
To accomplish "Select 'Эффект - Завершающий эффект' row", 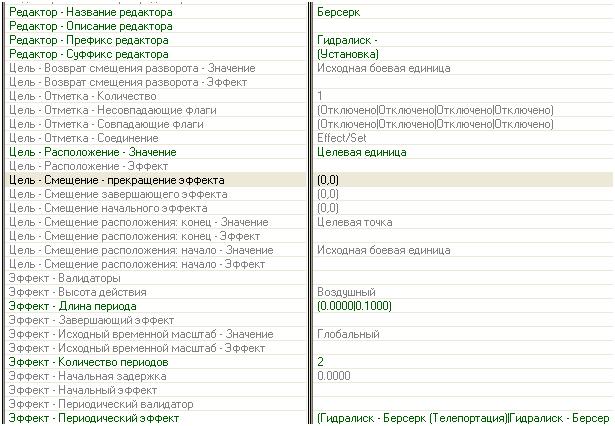I will [91, 320].
